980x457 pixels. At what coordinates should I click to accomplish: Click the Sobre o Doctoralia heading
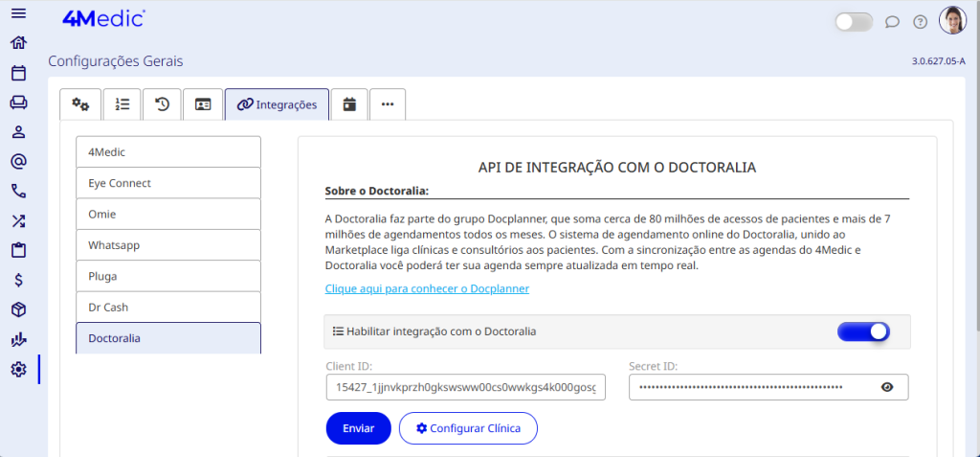coord(377,191)
